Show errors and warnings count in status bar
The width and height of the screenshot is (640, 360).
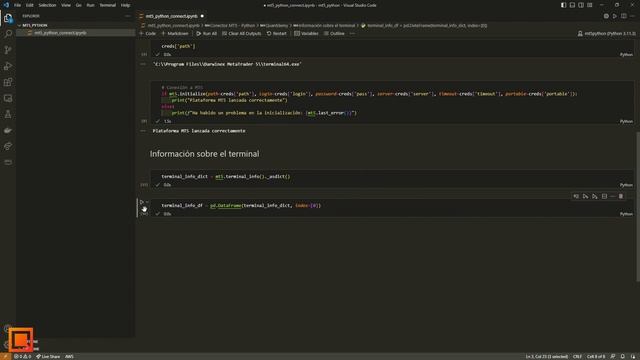click(22, 356)
